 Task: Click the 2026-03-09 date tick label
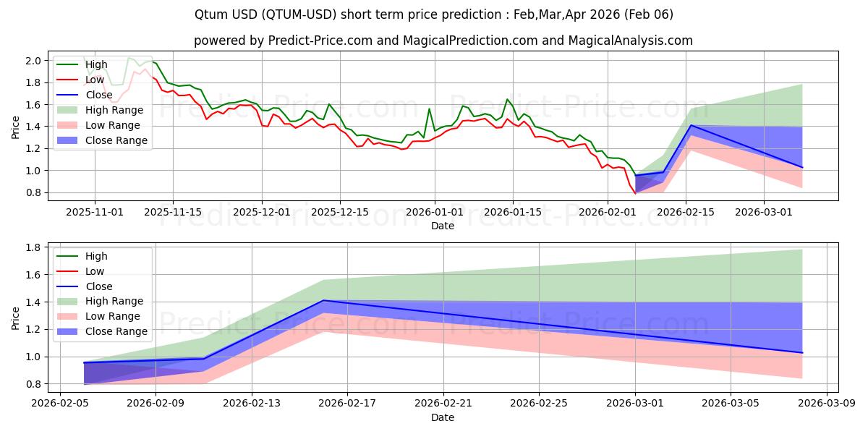point(827,404)
